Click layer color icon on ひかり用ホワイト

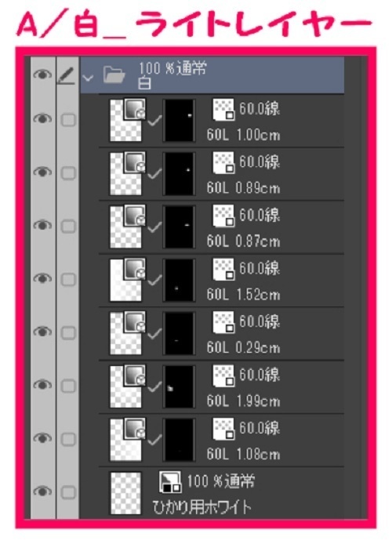(170, 481)
